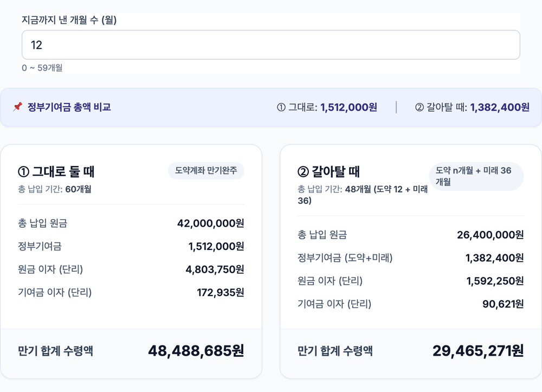Click the '도약 n개월 + 미래 36개월' badge
This screenshot has width=542, height=392.
point(476,176)
